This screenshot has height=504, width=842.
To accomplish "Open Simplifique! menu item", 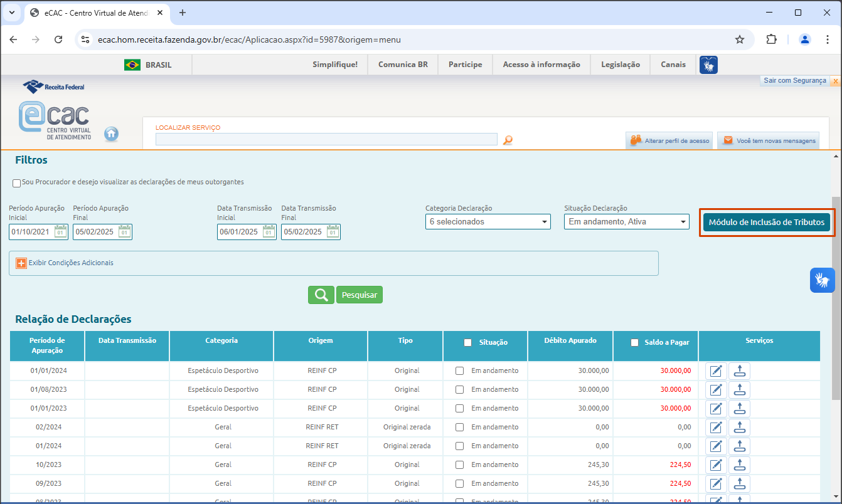I will [x=335, y=65].
